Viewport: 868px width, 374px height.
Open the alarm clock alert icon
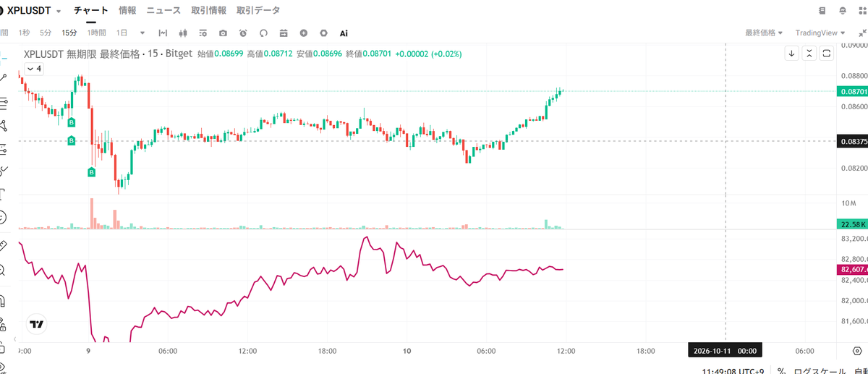[243, 33]
